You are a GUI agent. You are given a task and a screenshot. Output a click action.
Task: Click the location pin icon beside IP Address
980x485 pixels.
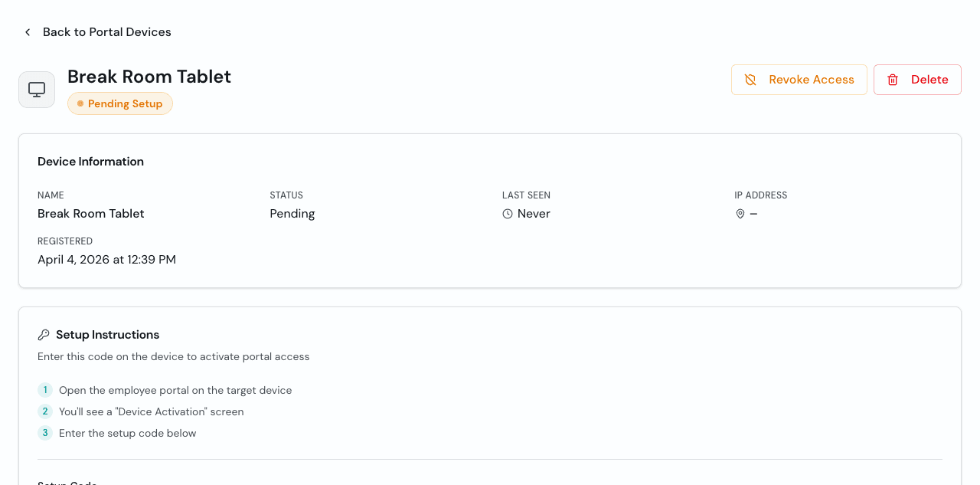click(740, 214)
